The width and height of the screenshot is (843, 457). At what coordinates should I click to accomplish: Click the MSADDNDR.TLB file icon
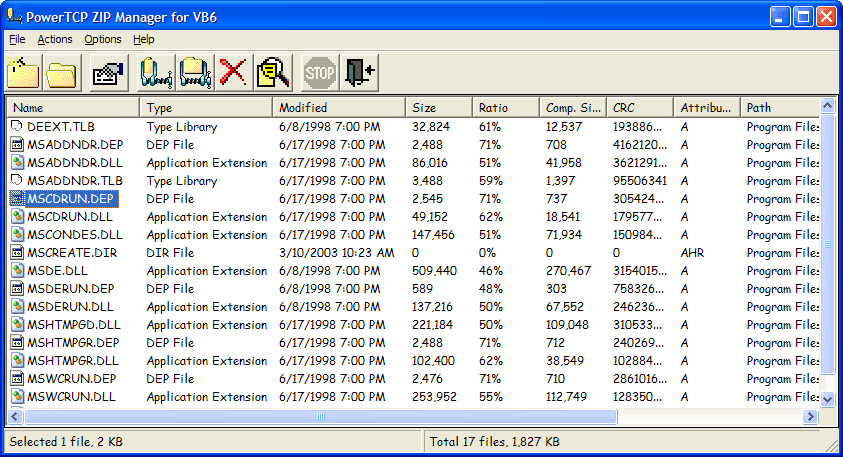coord(17,181)
